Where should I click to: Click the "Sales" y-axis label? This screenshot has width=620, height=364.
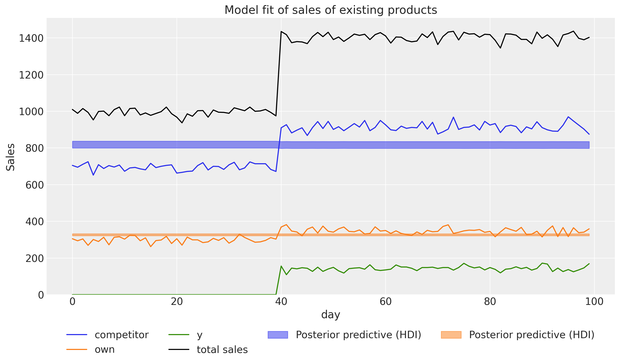(10, 157)
